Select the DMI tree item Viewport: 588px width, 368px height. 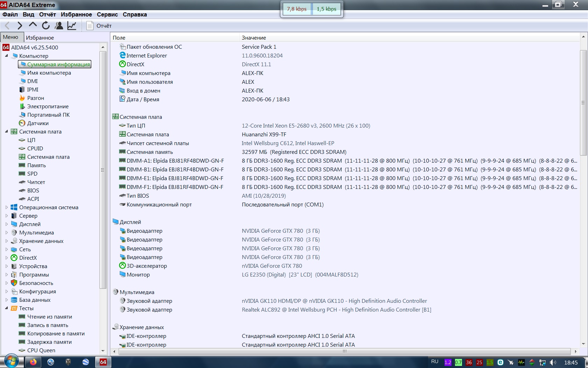(33, 81)
